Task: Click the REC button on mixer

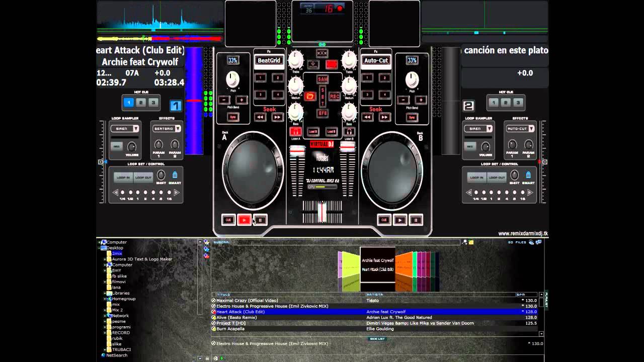Action: [335, 96]
